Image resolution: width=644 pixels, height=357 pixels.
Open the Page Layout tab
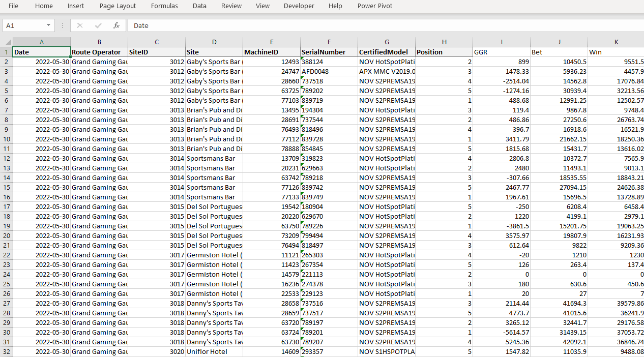pos(118,6)
